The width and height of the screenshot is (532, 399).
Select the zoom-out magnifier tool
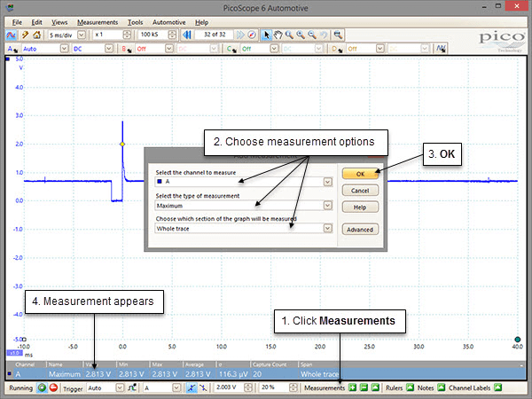312,35
